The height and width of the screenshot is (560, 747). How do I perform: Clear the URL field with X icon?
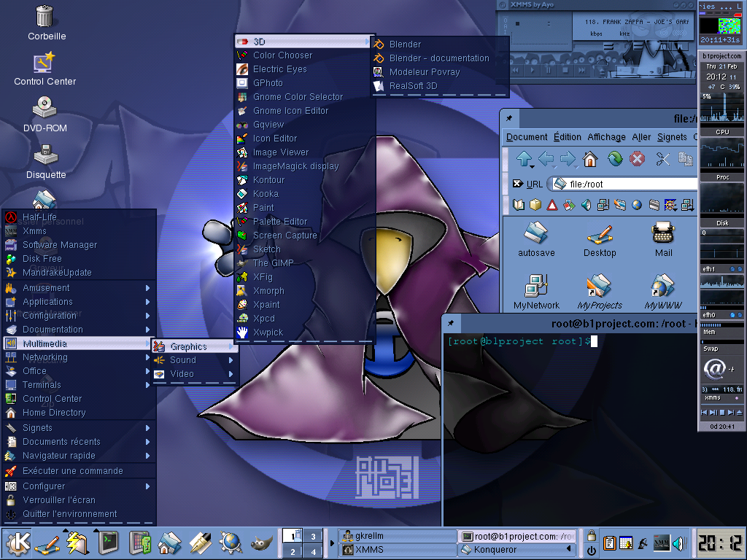coord(517,184)
